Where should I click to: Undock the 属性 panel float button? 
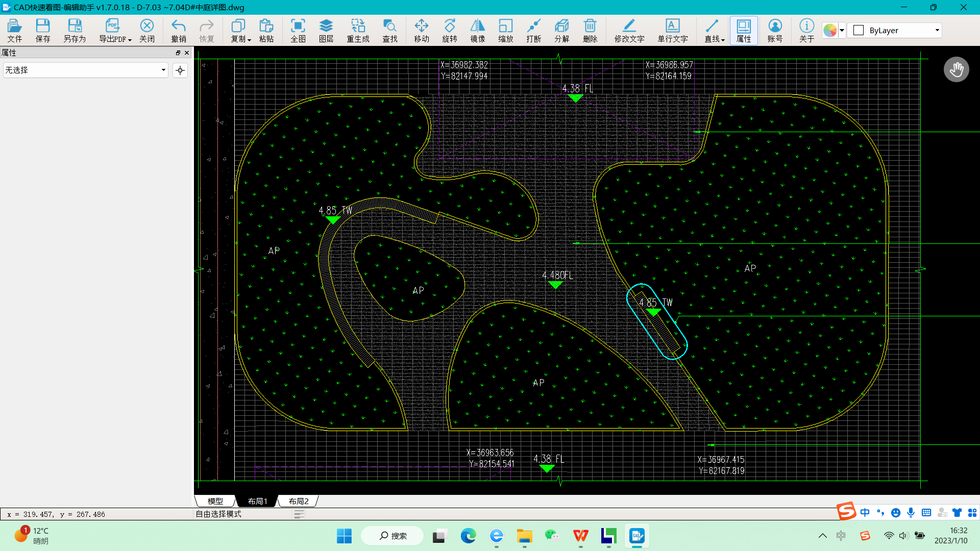tap(178, 53)
